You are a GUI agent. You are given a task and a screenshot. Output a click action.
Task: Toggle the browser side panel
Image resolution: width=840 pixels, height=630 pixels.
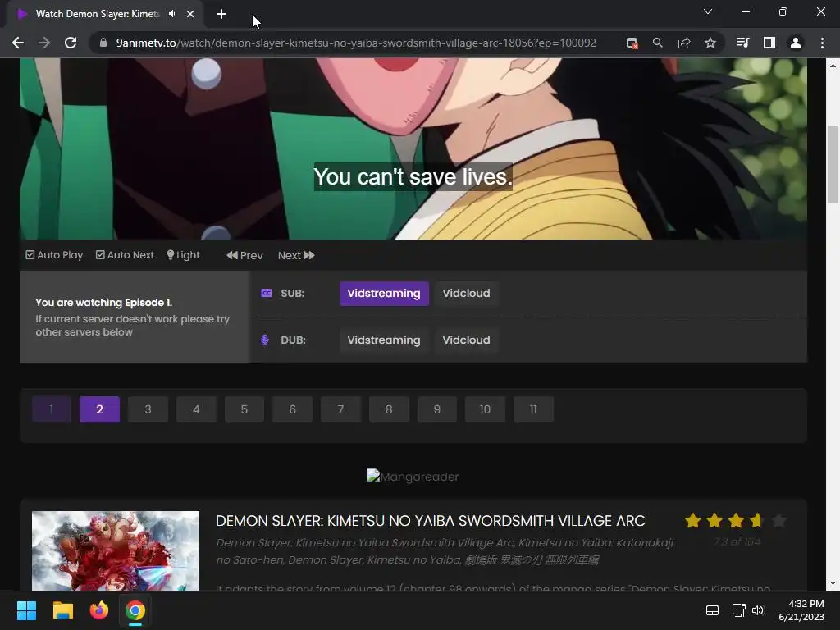pos(769,43)
